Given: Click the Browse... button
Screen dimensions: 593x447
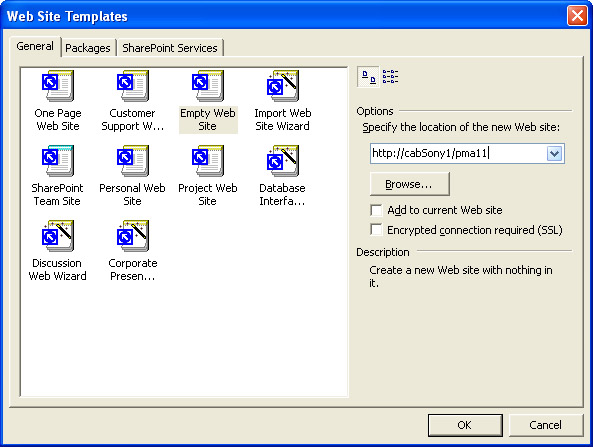Looking at the screenshot, I should click(x=410, y=184).
